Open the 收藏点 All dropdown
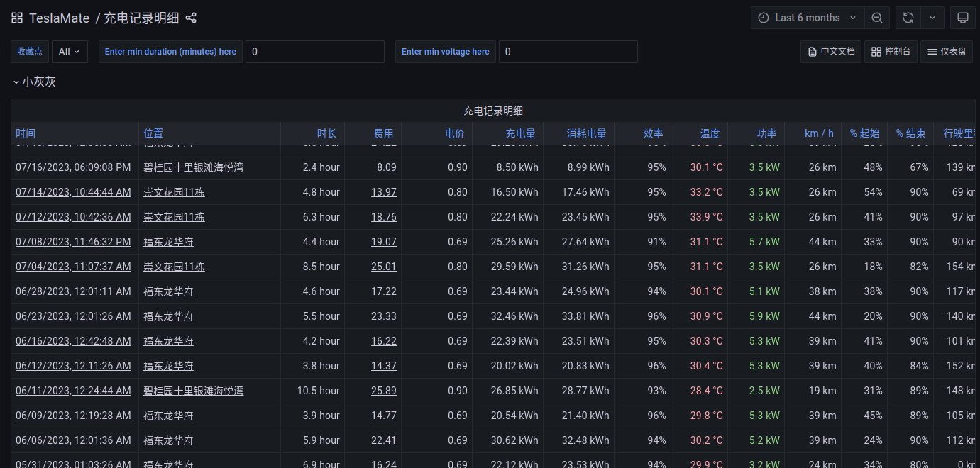 69,52
